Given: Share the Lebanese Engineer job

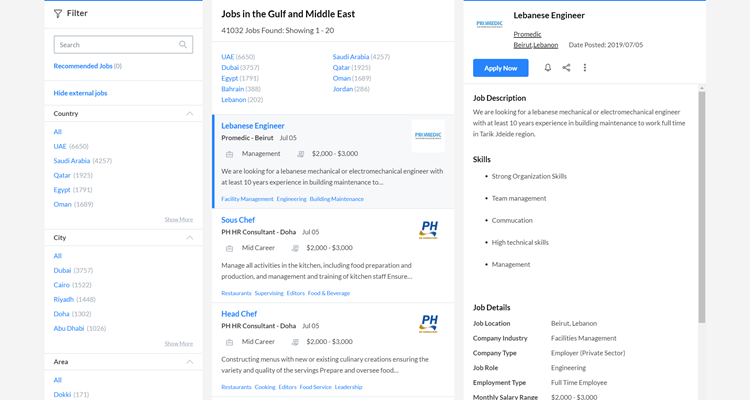Looking at the screenshot, I should click(566, 68).
